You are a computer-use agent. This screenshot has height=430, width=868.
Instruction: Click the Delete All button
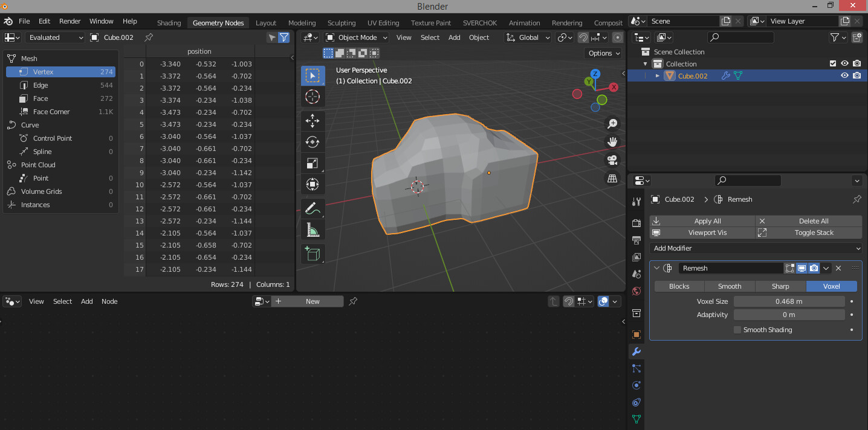(x=809, y=221)
